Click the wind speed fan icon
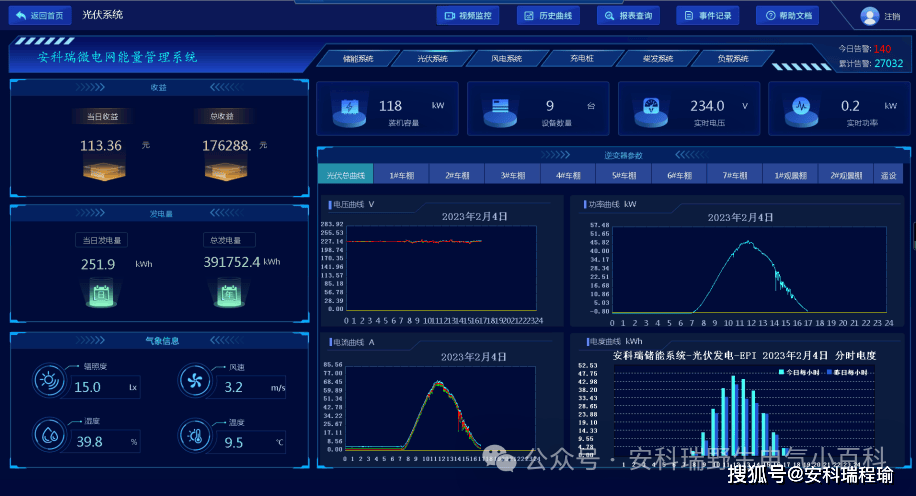This screenshot has height=496, width=916. [x=195, y=381]
